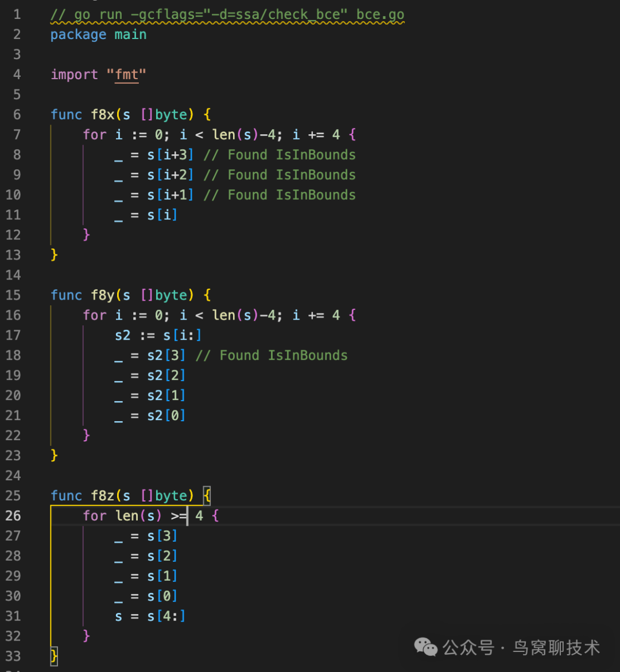Click the highlighted opening brace on line 25
The image size is (620, 672).
[x=207, y=496]
